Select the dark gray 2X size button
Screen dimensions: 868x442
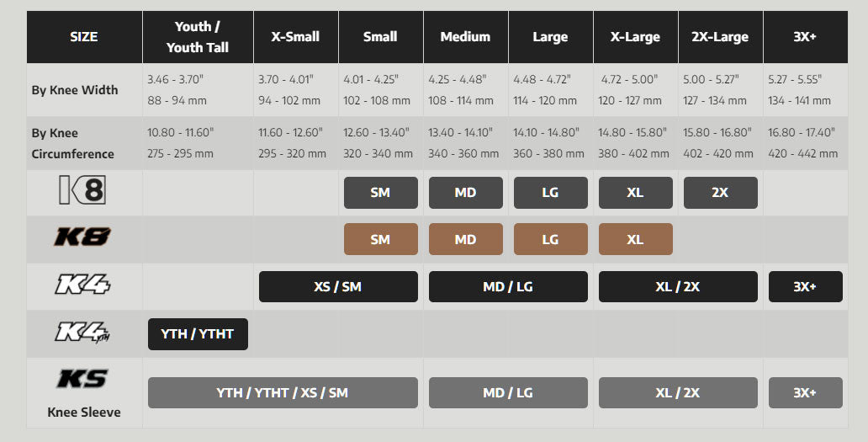coord(720,193)
